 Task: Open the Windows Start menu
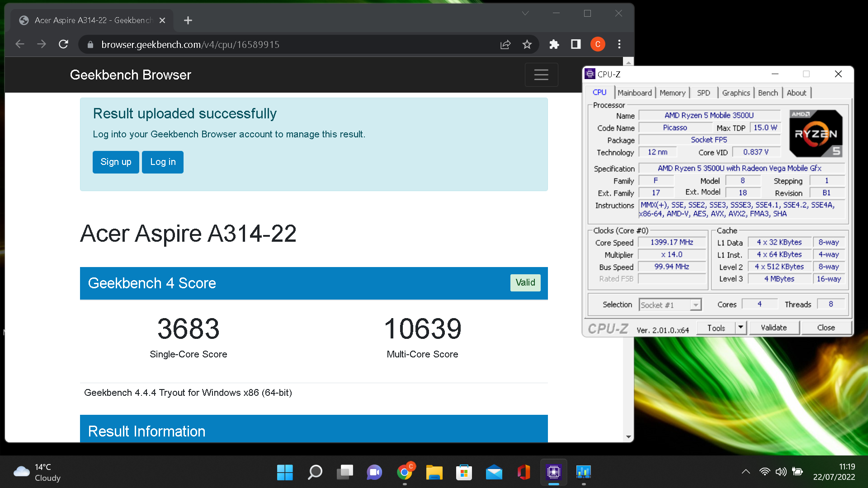(285, 473)
